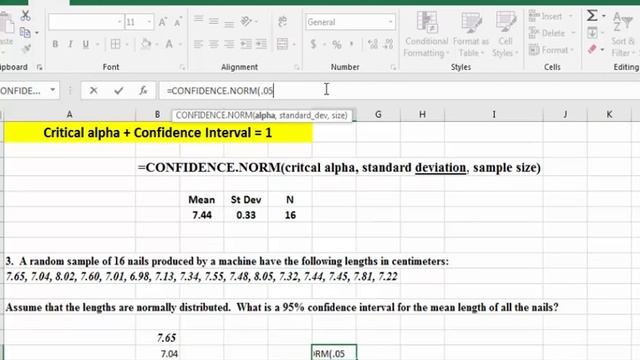
Task: Confirm formula entry with checkmark
Action: (119, 91)
